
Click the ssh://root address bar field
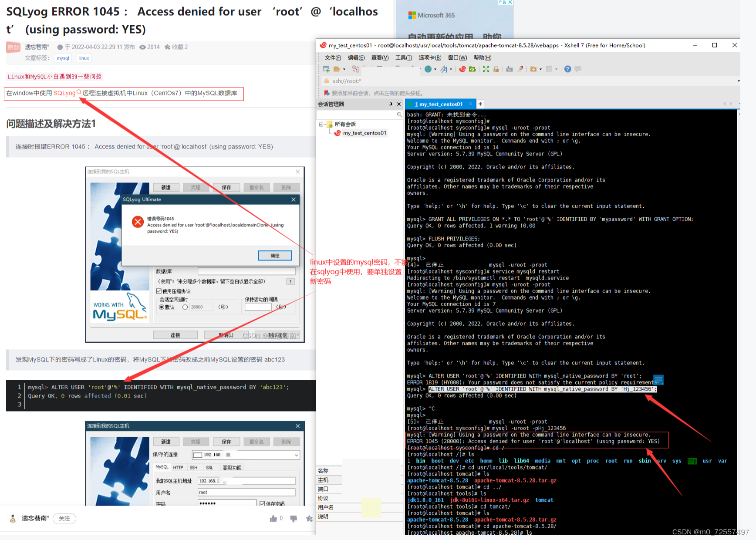531,81
